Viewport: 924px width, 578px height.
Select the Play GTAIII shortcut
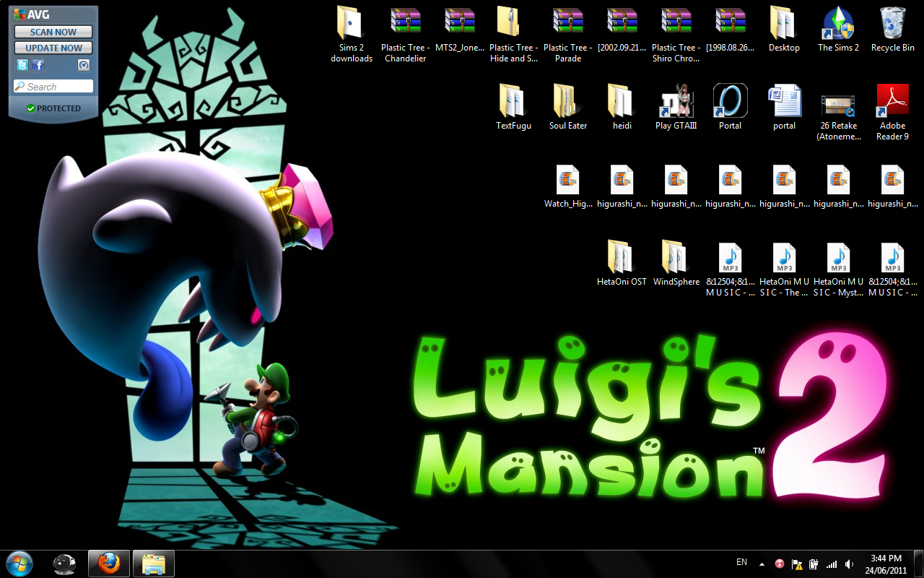click(x=676, y=107)
